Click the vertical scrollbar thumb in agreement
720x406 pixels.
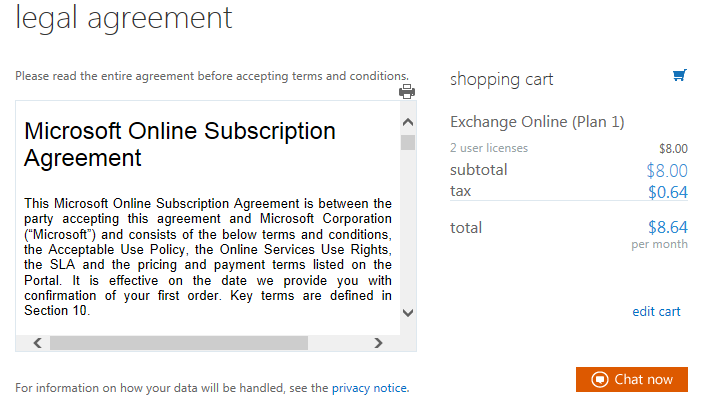tap(407, 142)
